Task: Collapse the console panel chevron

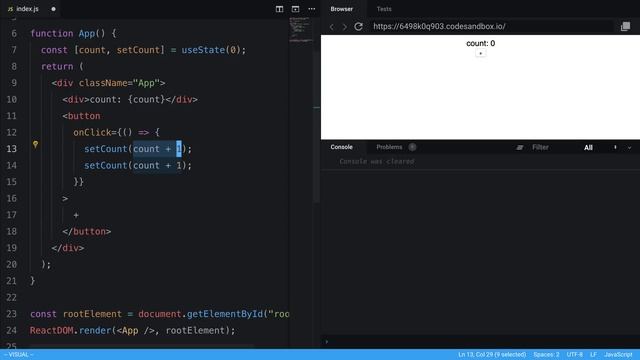Action: click(629, 148)
